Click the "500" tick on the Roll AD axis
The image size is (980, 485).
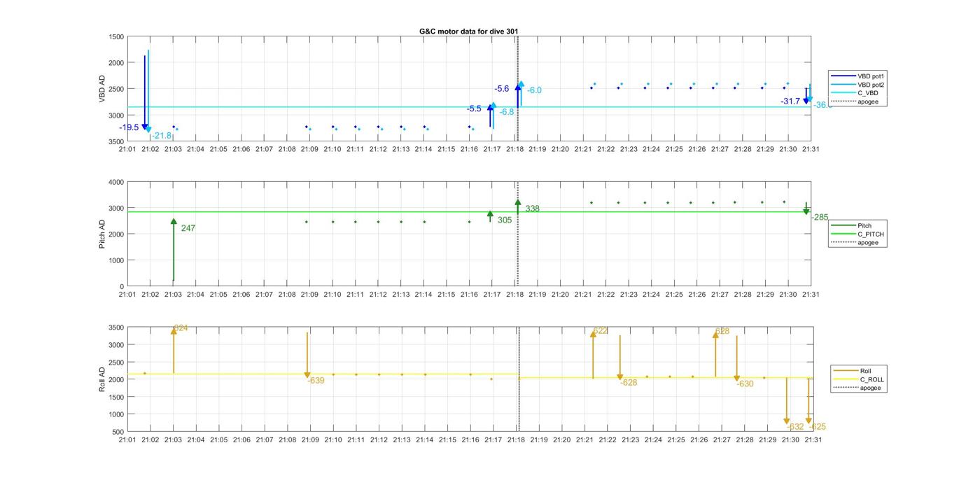[118, 432]
